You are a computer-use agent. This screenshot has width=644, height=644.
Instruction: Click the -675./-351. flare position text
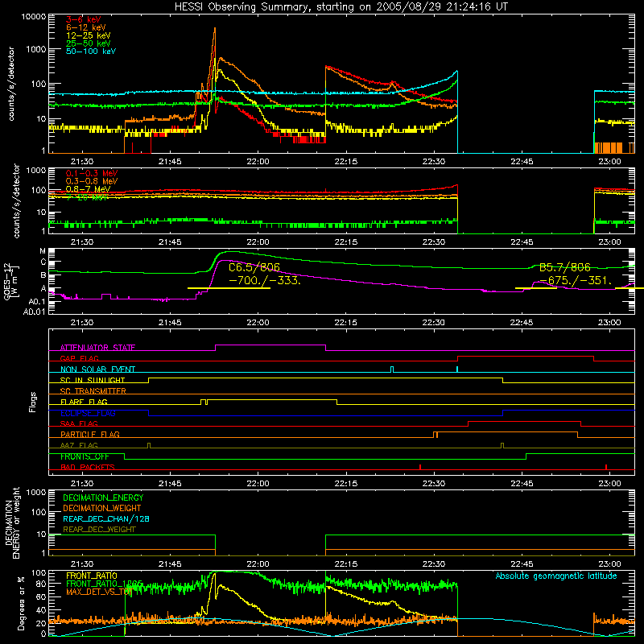tap(576, 280)
